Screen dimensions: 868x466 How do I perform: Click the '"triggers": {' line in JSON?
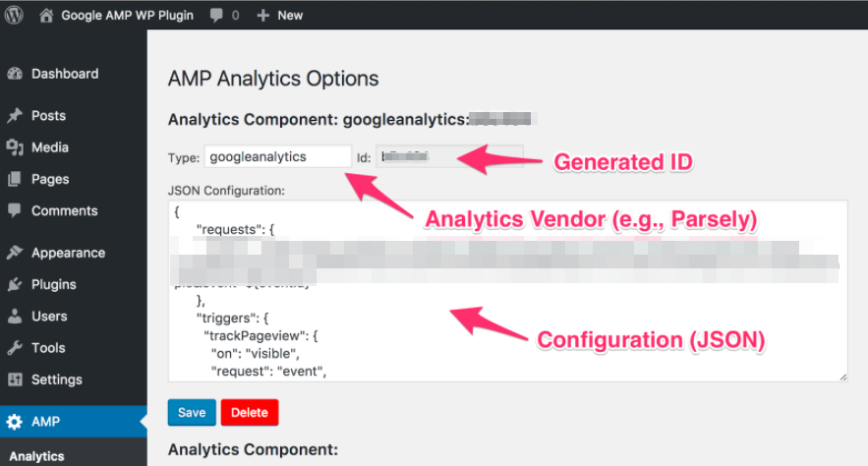pos(233,319)
